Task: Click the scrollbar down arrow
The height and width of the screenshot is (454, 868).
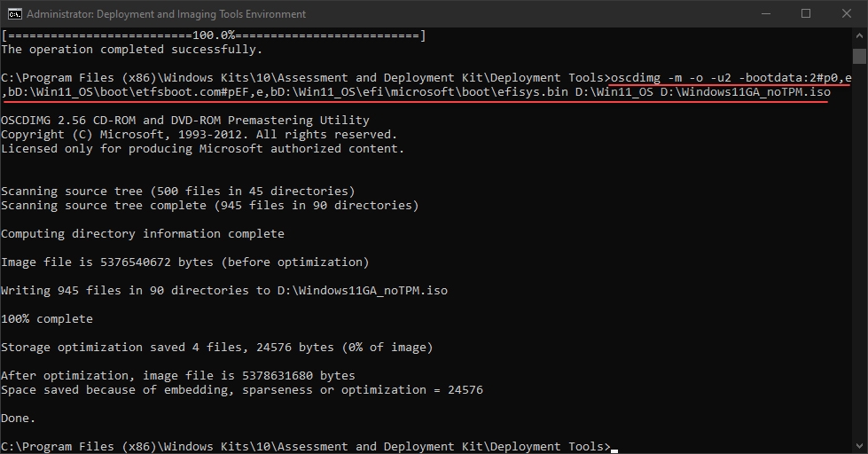Action: click(859, 446)
